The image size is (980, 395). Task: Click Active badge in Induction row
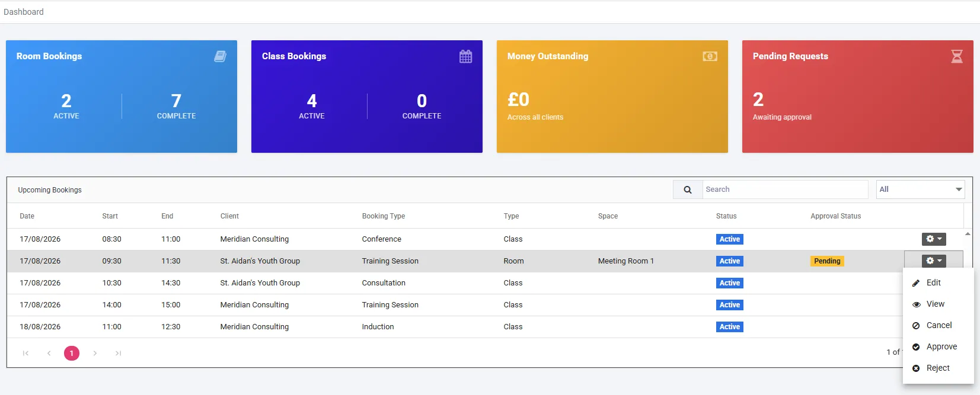[730, 327]
